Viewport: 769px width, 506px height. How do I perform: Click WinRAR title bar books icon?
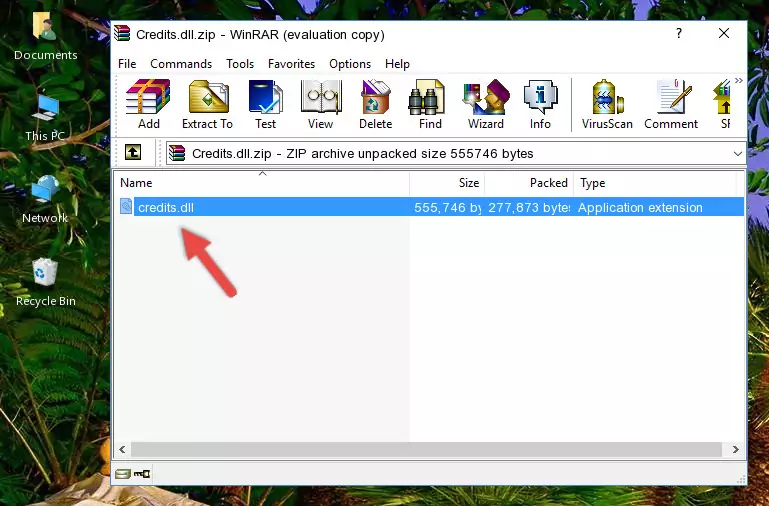coord(122,34)
